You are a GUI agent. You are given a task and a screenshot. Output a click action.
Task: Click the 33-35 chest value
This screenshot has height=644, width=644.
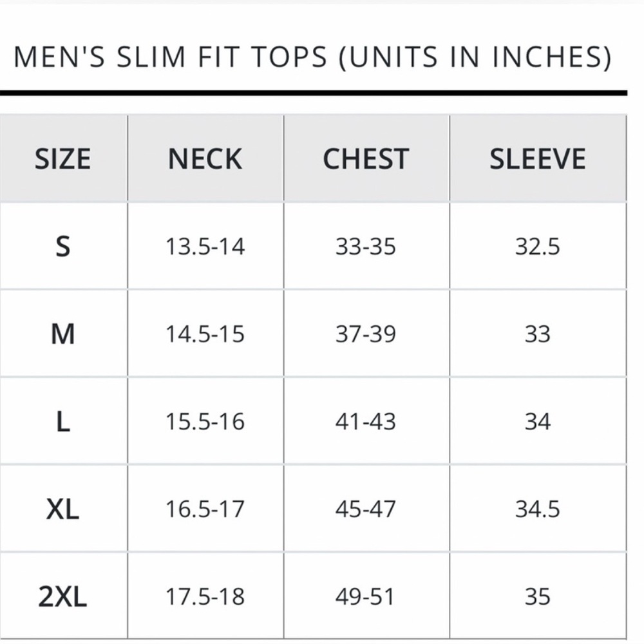click(x=366, y=247)
